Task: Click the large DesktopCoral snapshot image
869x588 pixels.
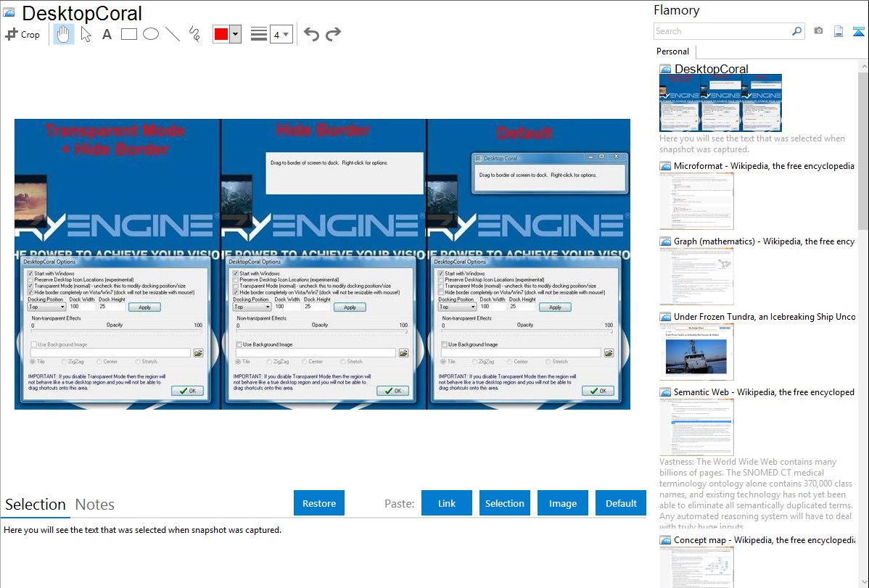Action: point(323,265)
